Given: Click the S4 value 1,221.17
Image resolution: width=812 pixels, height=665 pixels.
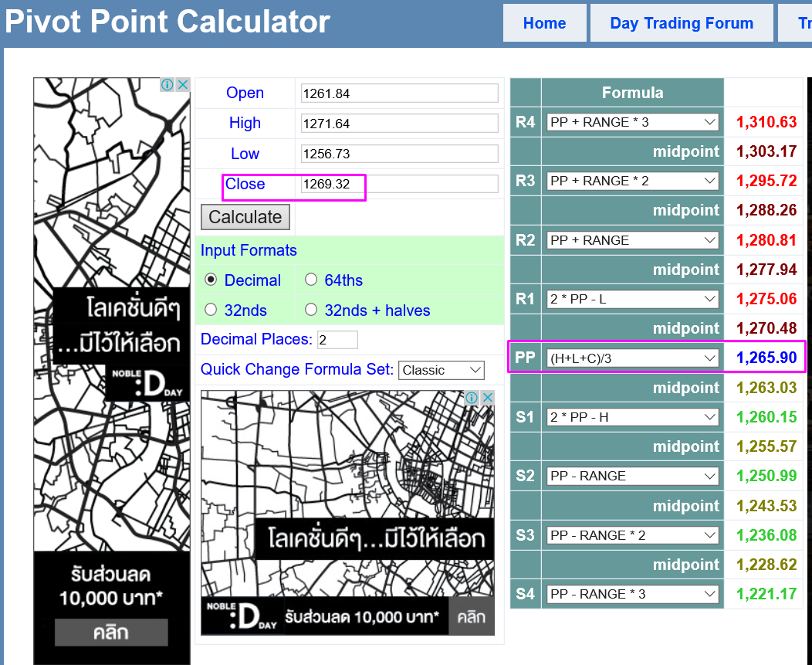Looking at the screenshot, I should [x=766, y=594].
